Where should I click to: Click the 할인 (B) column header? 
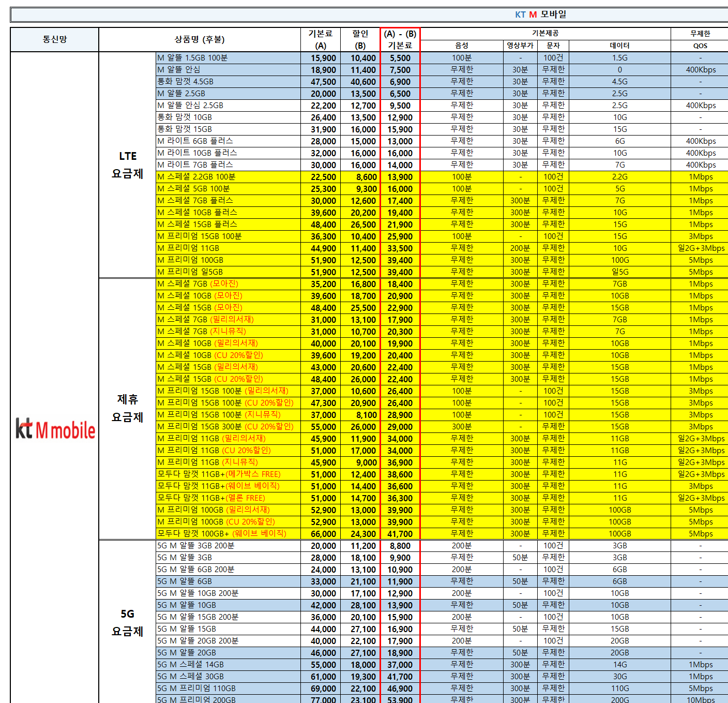[360, 39]
